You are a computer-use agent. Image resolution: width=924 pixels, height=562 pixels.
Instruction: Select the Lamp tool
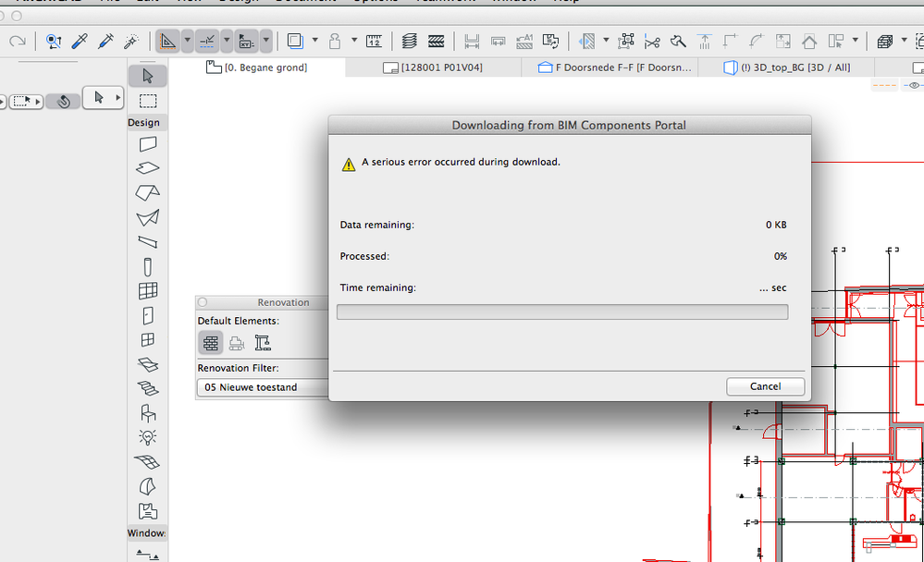pyautogui.click(x=147, y=437)
